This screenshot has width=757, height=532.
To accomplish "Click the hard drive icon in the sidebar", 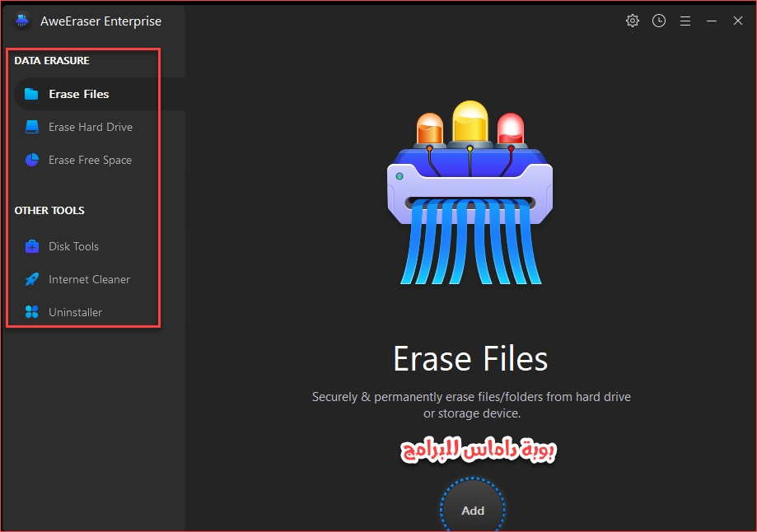I will (32, 127).
